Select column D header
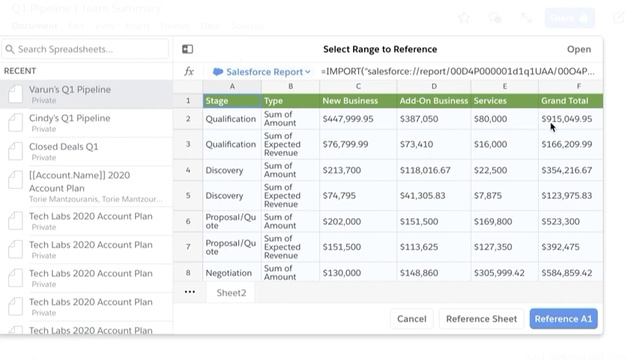The height and width of the screenshot is (360, 640). (434, 87)
